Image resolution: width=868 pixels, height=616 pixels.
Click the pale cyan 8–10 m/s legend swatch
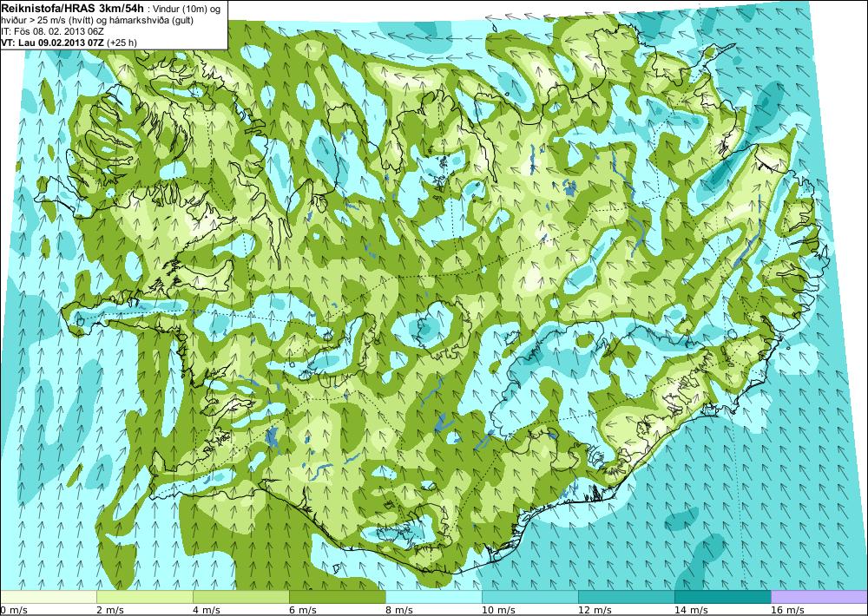click(x=434, y=597)
